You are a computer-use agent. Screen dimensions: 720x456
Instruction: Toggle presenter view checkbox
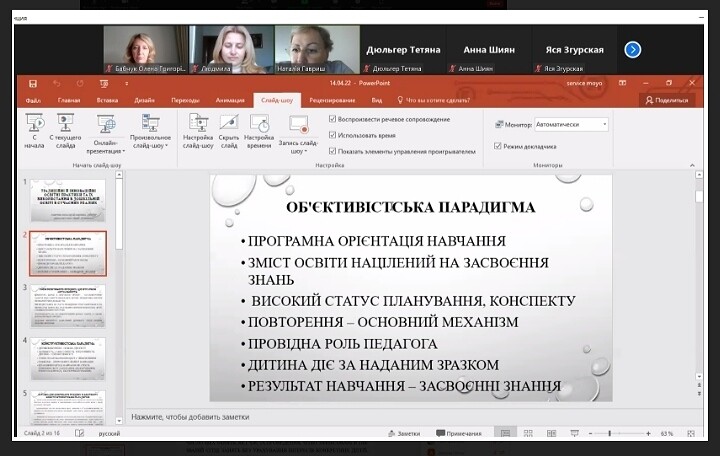tap(497, 146)
